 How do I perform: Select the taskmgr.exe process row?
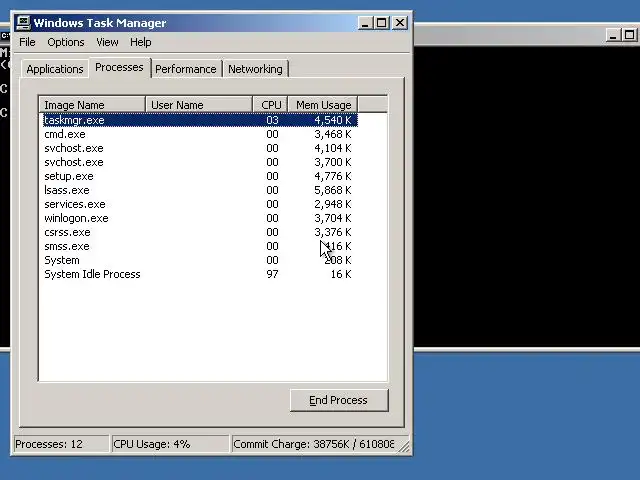coord(200,120)
